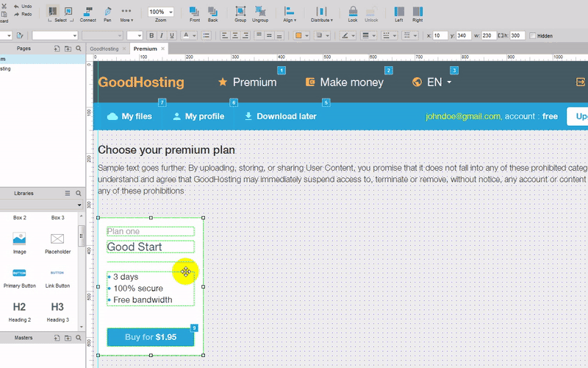Toggle bold text formatting
Viewport: 588px width, 368px height.
point(152,35)
